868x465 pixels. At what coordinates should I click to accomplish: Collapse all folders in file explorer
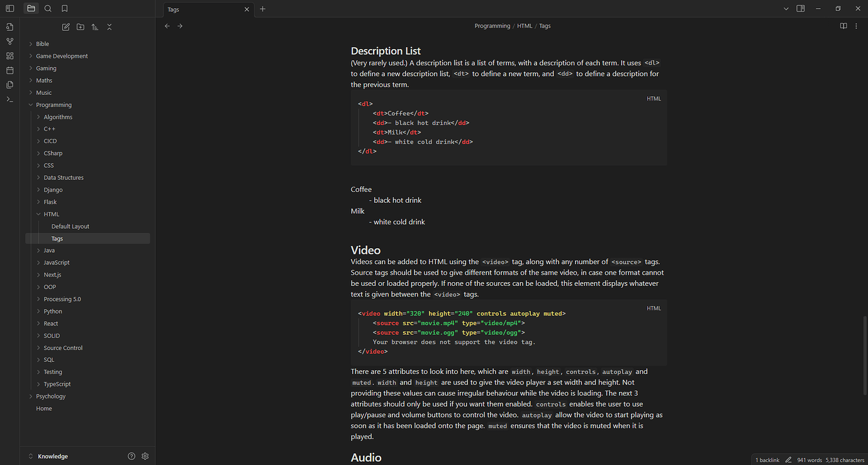(109, 27)
